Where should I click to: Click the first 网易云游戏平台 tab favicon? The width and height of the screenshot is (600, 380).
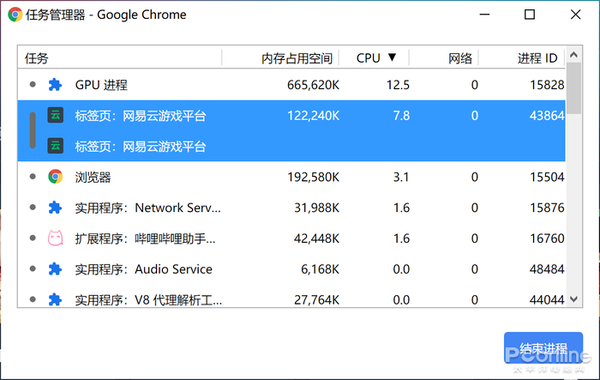pos(55,115)
